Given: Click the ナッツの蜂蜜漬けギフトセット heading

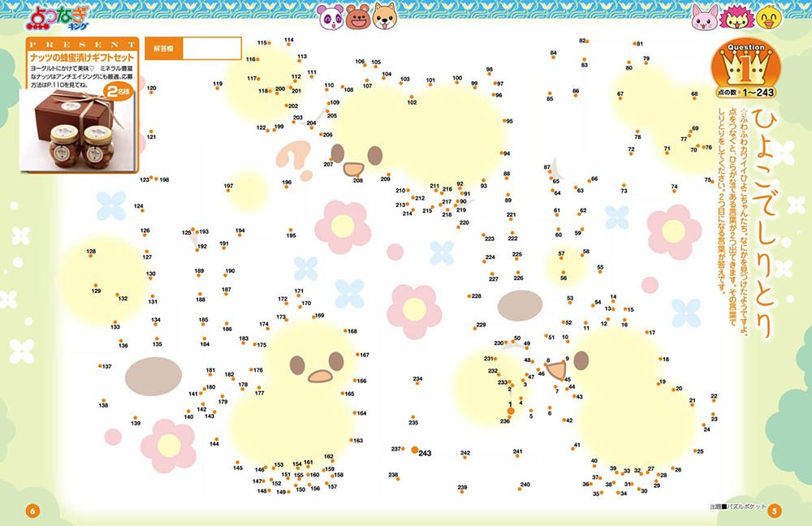Looking at the screenshot, I should (x=82, y=58).
